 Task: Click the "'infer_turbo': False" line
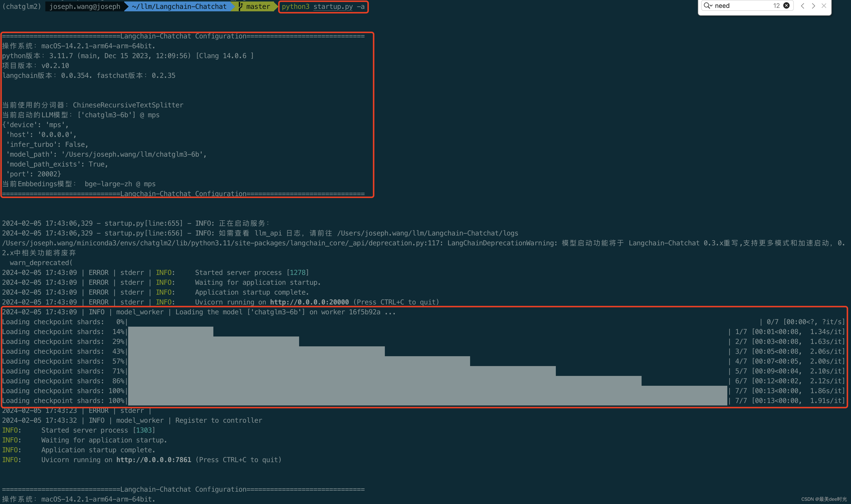pos(47,144)
